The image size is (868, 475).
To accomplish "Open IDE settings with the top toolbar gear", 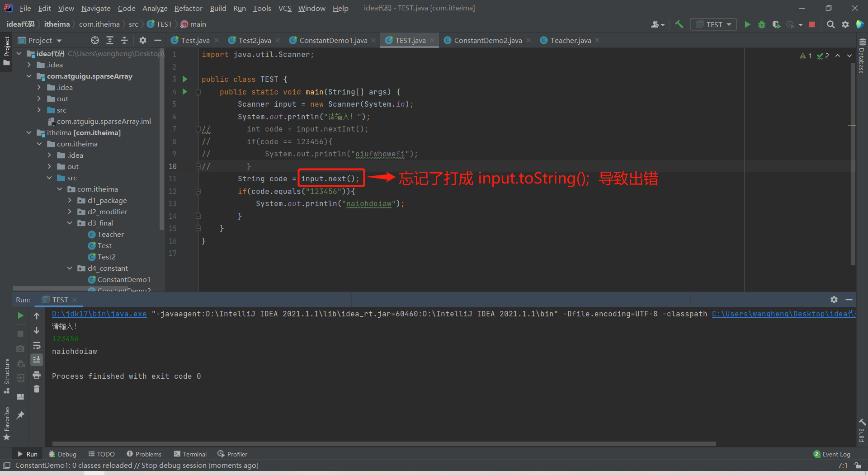I will click(845, 24).
